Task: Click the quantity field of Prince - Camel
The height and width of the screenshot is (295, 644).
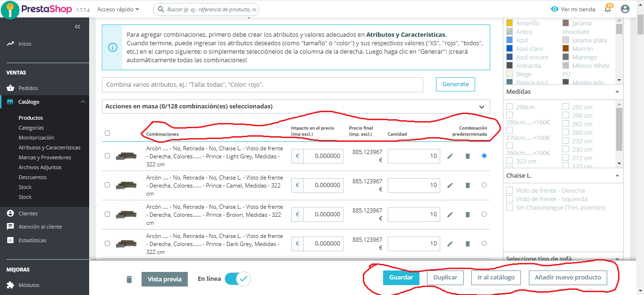Action: tap(414, 185)
